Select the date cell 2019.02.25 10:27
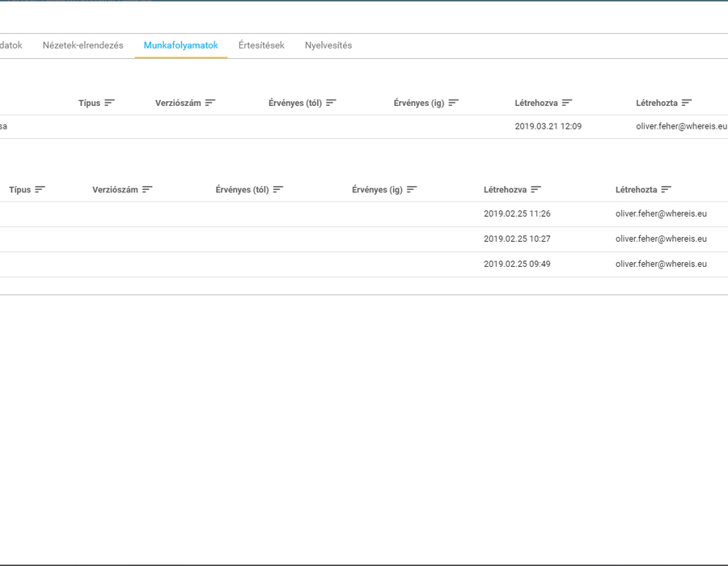This screenshot has width=728, height=566. click(517, 239)
